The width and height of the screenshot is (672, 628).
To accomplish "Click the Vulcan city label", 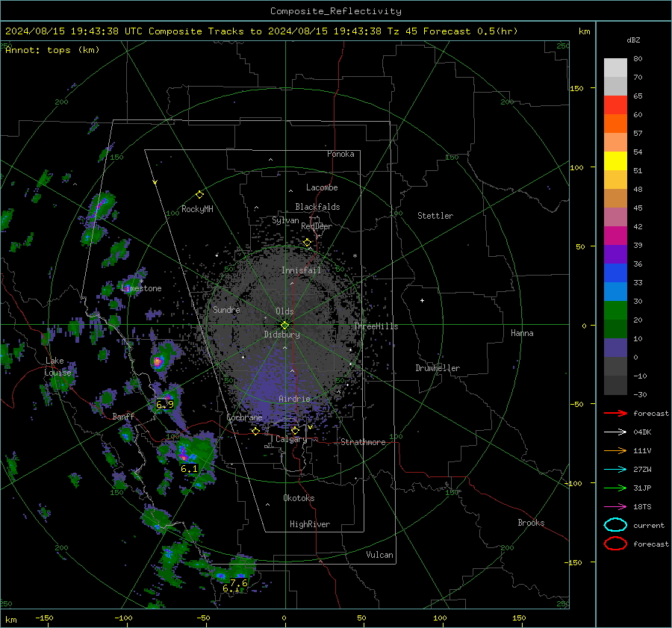I will click(380, 555).
